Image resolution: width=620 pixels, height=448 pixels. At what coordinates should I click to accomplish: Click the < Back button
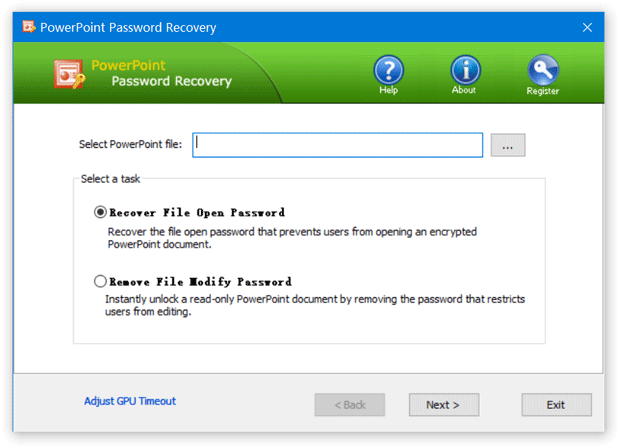[x=349, y=405]
